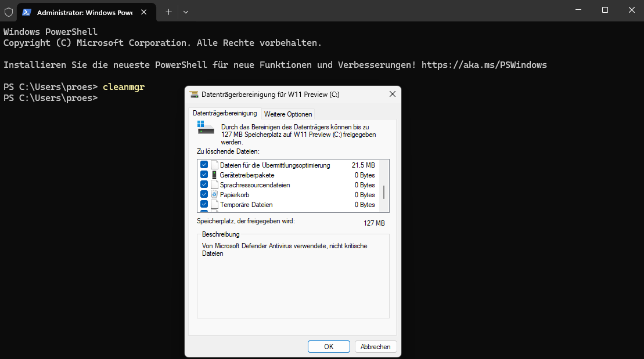Click the Sprachressourcendateien file icon

[214, 184]
